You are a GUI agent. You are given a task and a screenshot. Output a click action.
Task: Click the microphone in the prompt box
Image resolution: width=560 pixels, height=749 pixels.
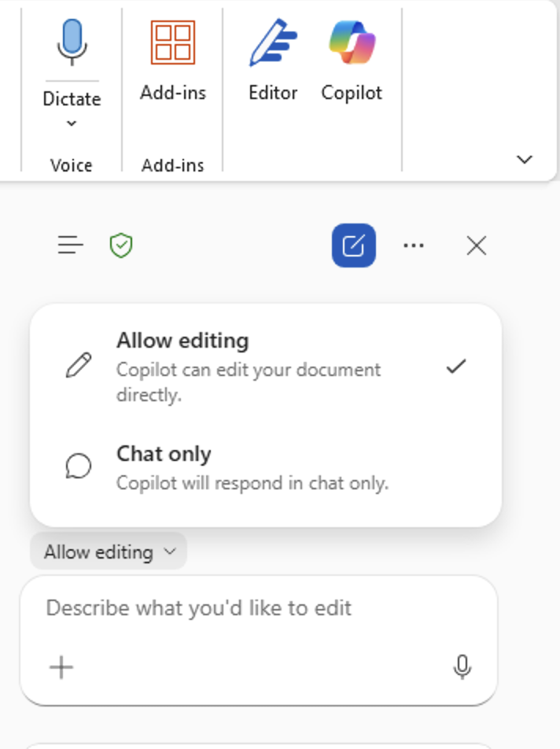(462, 668)
